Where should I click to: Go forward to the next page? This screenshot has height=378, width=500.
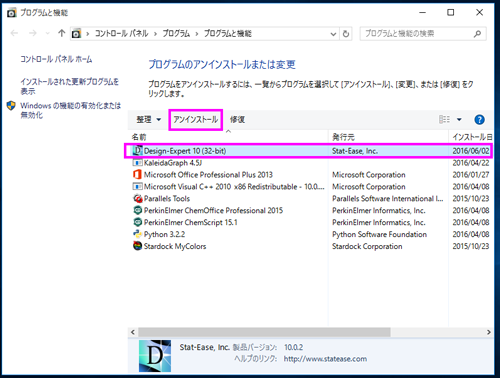click(x=33, y=33)
